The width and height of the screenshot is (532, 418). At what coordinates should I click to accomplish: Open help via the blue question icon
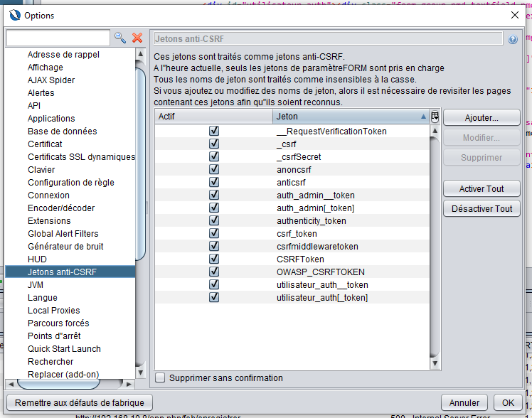(x=513, y=39)
